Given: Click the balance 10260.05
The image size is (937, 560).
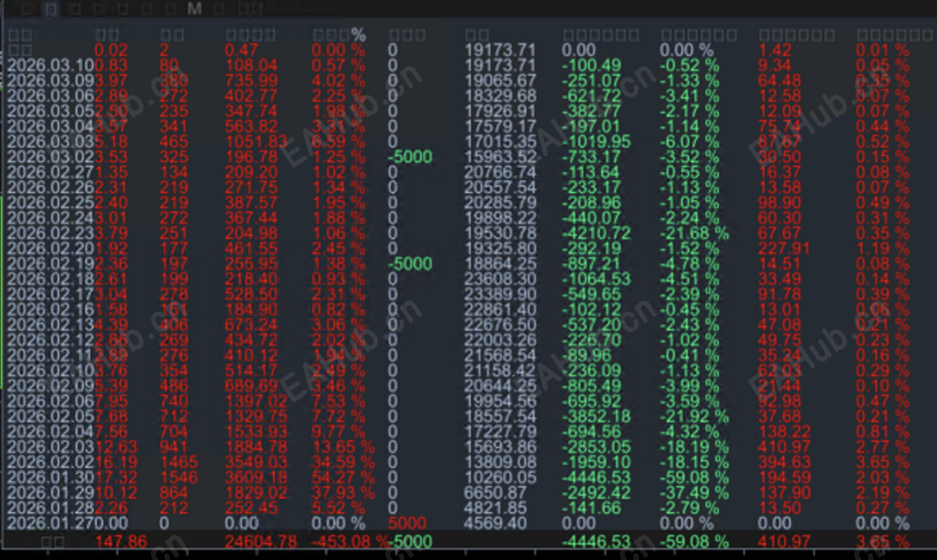Looking at the screenshot, I should pyautogui.click(x=500, y=477).
